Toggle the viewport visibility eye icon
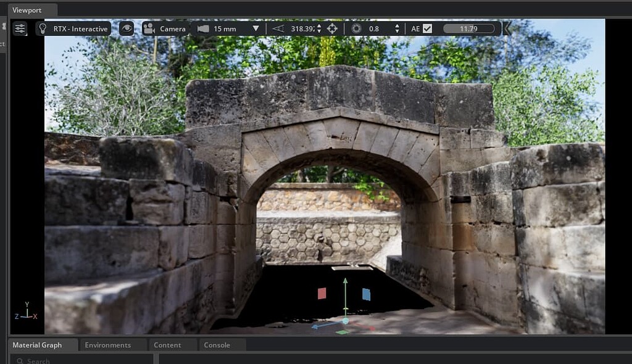Image resolution: width=632 pixels, height=364 pixels. point(127,28)
